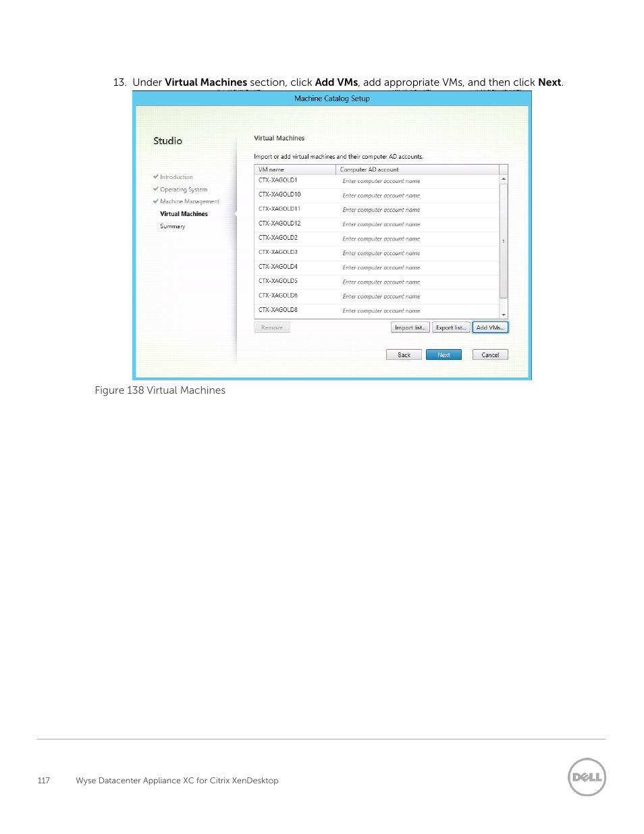Viewport: 644px width, 834px height.
Task: Select the Summary step
Action: click(172, 226)
